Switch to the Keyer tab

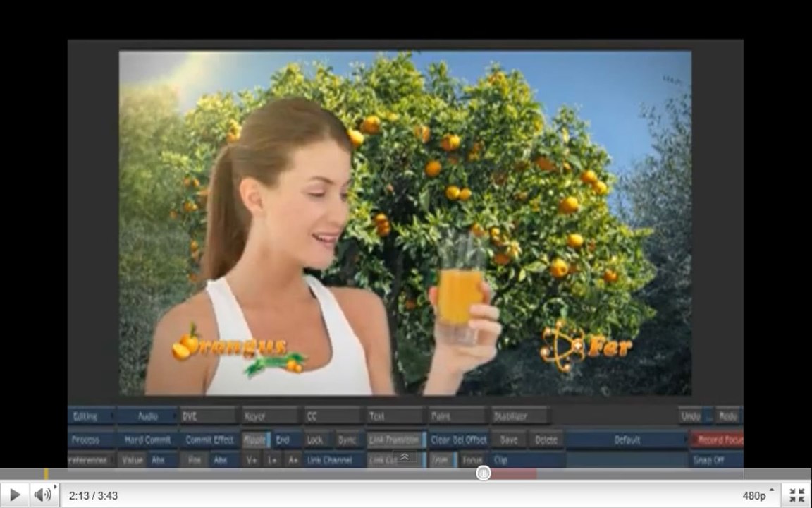coord(271,416)
